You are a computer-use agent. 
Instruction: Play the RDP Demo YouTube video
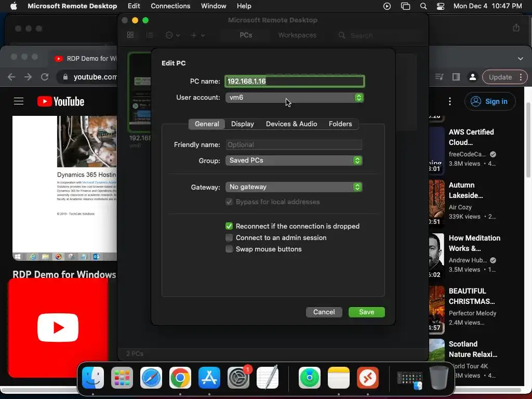click(x=65, y=188)
